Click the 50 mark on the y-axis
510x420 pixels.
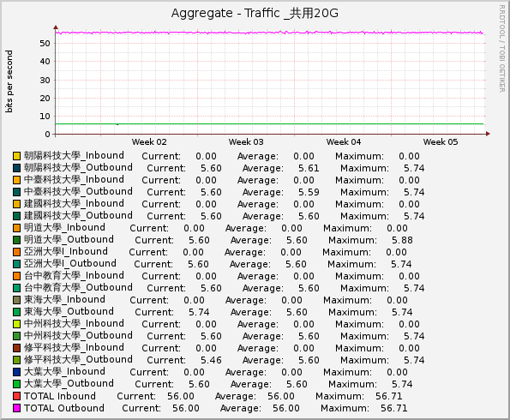point(45,43)
